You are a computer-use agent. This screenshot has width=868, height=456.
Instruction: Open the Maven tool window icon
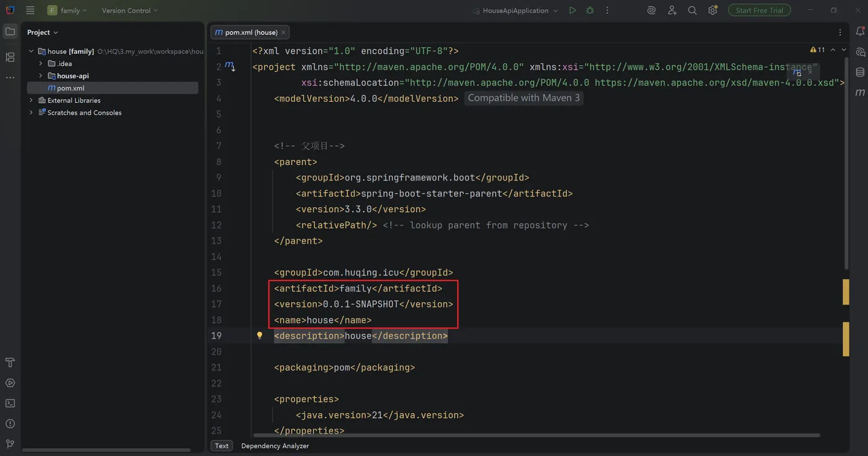click(x=860, y=92)
